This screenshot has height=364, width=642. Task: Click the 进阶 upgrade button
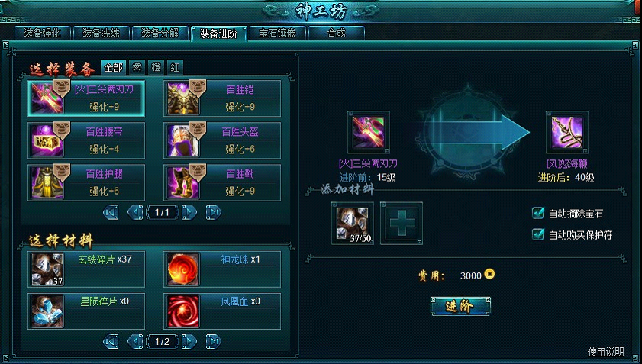tap(460, 306)
